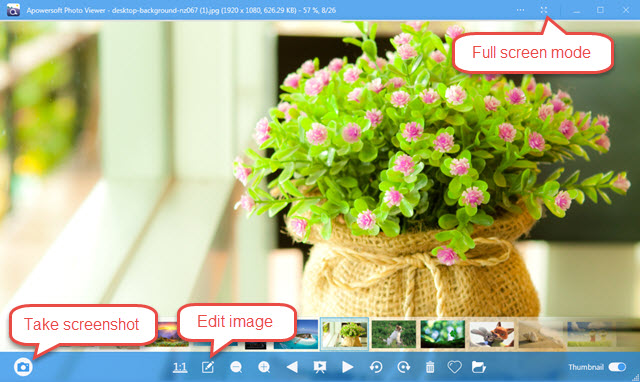Go to the next image
640x382 pixels.
pyautogui.click(x=347, y=367)
